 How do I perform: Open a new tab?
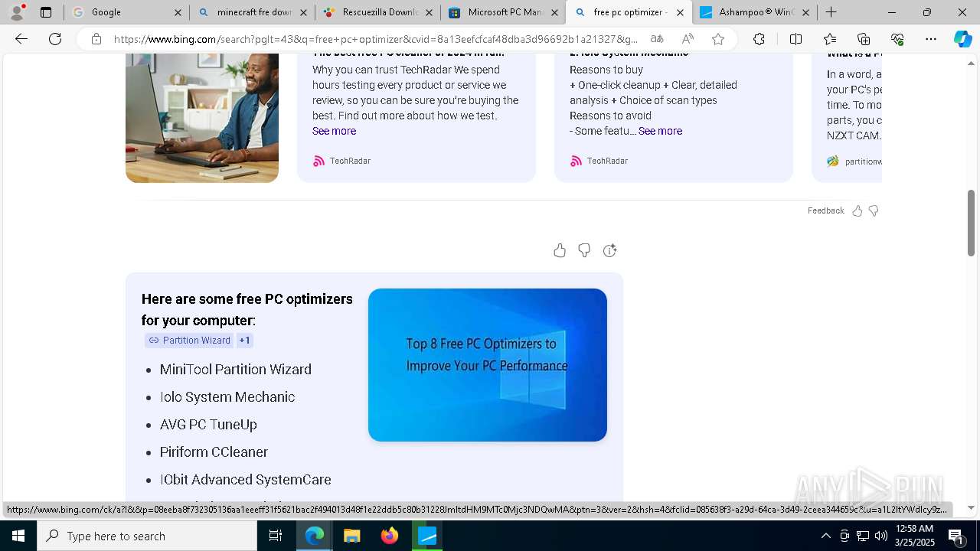click(x=831, y=12)
